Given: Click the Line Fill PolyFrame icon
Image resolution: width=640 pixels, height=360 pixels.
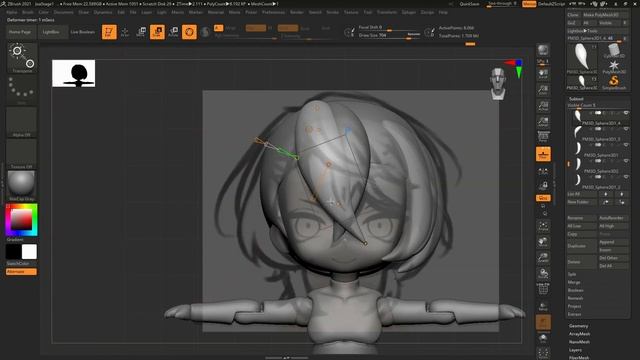Looking at the screenshot, I should coord(543,289).
